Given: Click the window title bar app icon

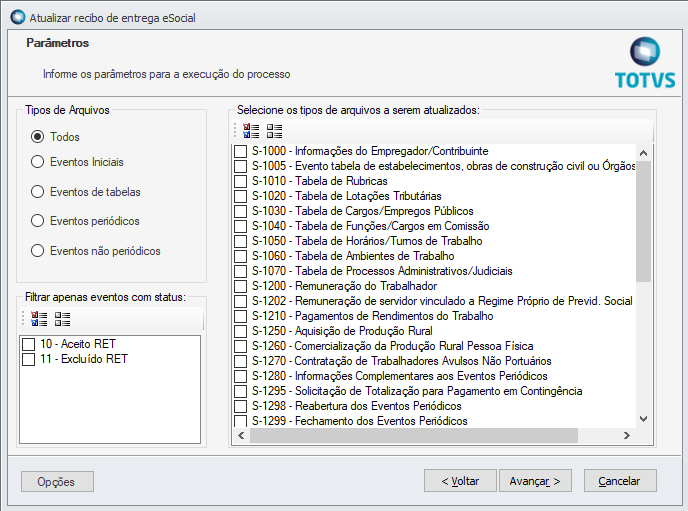Looking at the screenshot, I should pos(17,17).
